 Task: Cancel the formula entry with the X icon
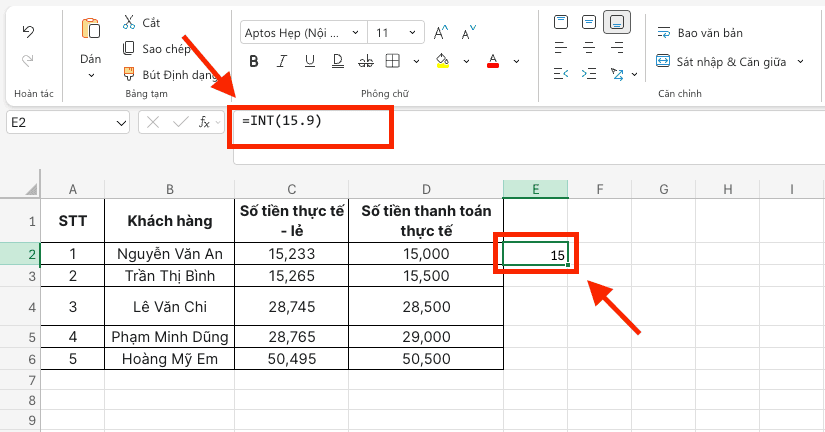153,123
